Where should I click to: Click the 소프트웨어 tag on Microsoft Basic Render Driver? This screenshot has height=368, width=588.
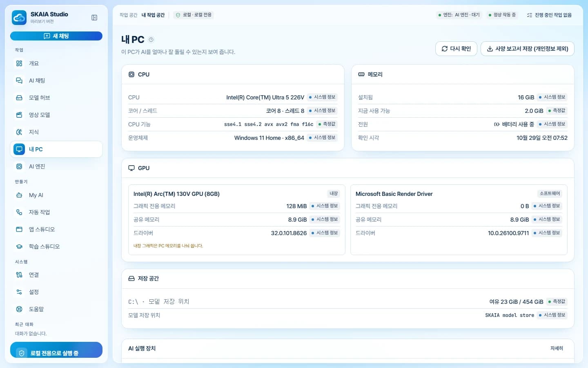550,193
